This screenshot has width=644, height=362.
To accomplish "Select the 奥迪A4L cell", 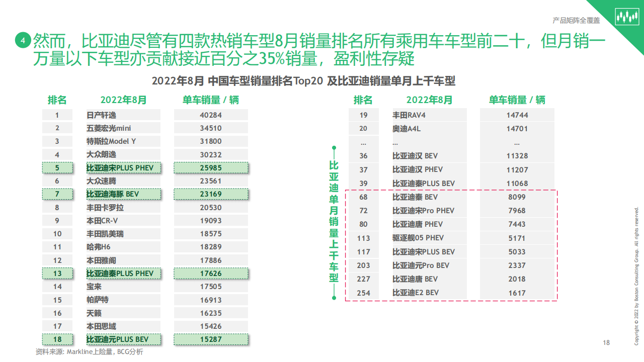I will (430, 128).
